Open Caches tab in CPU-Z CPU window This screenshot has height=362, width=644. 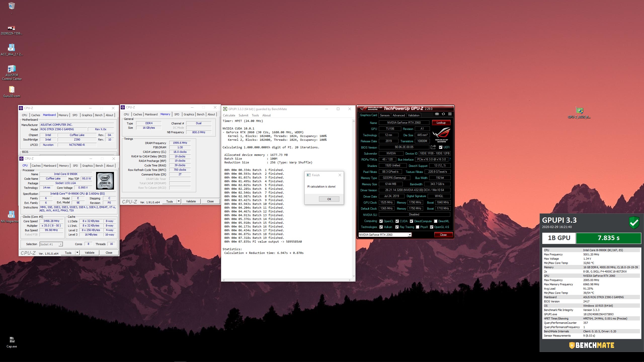tap(36, 166)
